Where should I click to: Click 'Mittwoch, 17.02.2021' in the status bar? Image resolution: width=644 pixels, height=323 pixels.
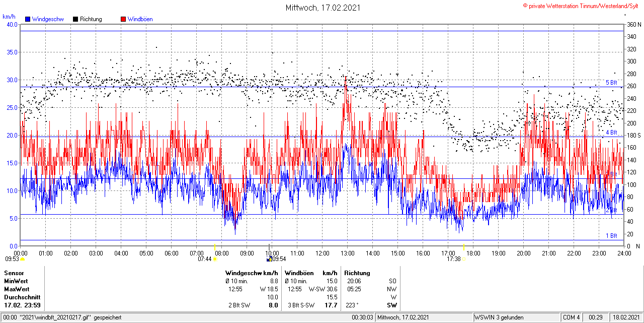tap(403, 317)
